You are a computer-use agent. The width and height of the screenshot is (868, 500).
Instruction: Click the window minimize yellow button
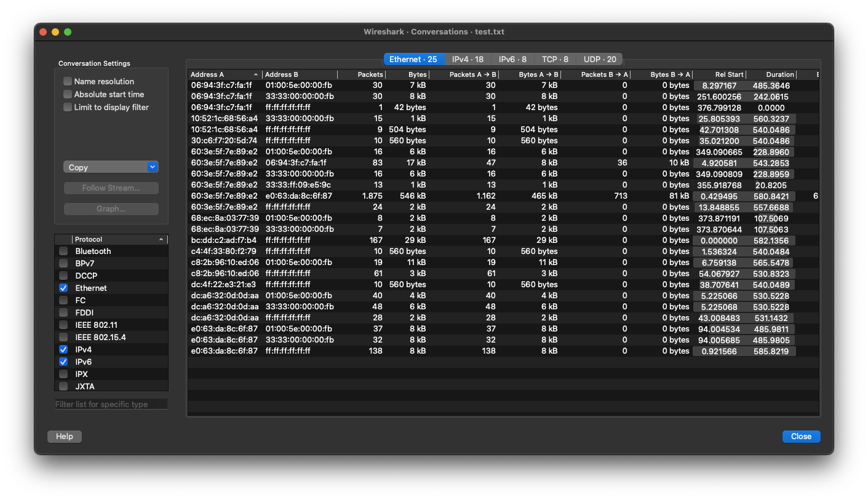[55, 32]
